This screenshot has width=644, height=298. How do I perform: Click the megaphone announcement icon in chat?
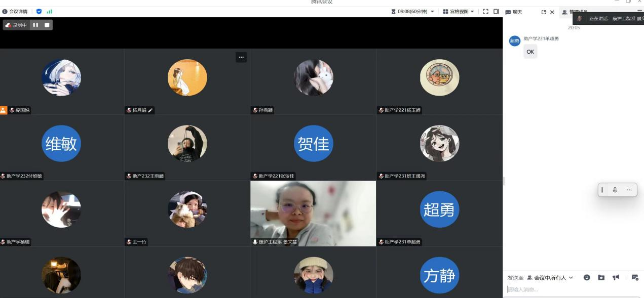pos(616,278)
